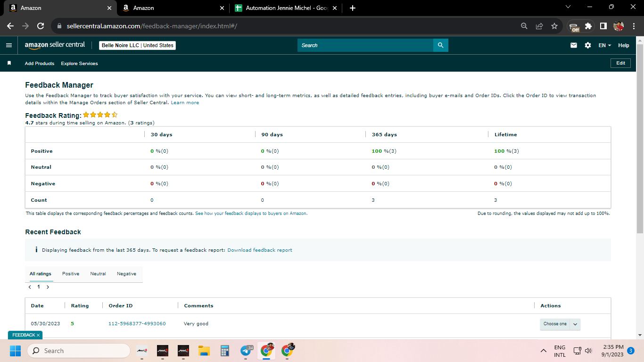
Task: Switch to the Automation Jennie Michel tab
Action: 287,8
